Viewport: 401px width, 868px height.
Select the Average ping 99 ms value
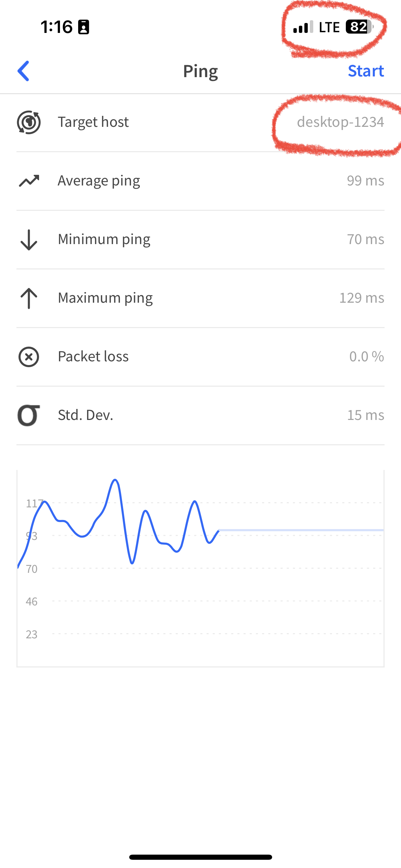pos(365,181)
